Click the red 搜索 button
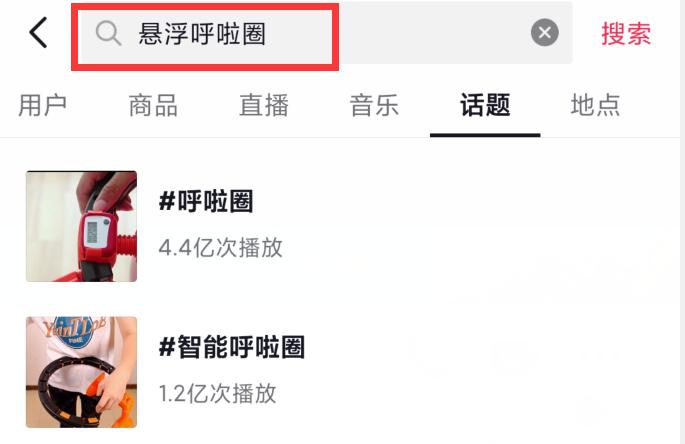Image resolution: width=685 pixels, height=444 pixels. (x=626, y=34)
